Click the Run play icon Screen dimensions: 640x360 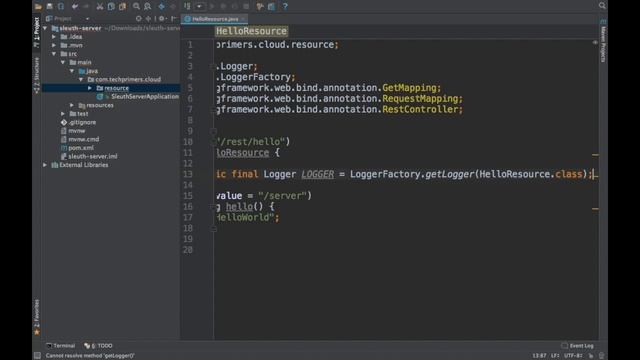coord(212,6)
